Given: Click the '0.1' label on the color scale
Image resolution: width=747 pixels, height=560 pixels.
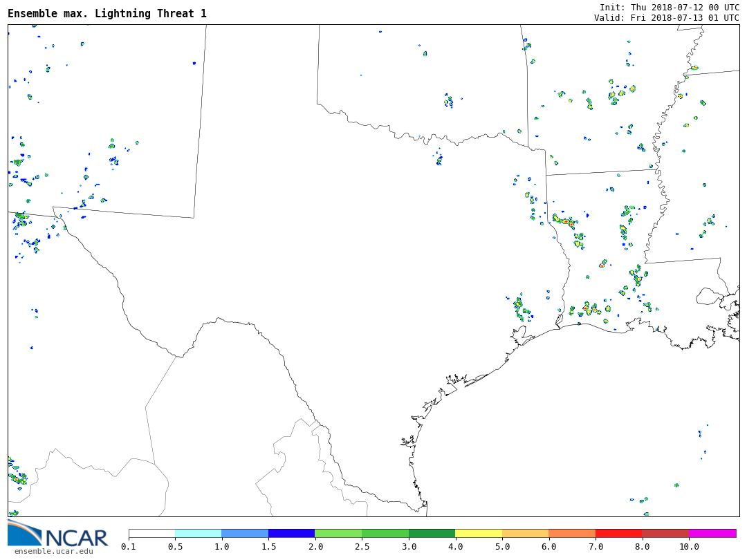Looking at the screenshot, I should [129, 547].
